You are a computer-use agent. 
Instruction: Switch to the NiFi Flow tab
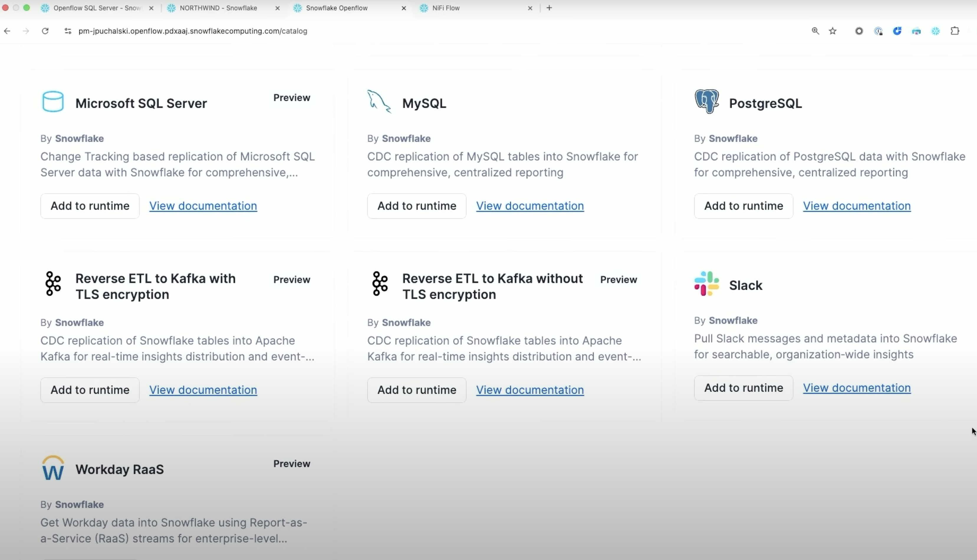(x=446, y=8)
